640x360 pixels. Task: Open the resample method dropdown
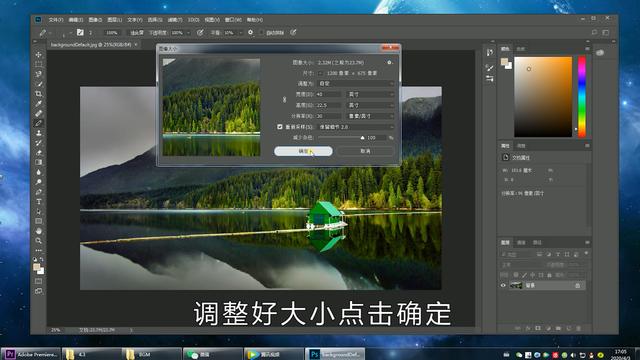pyautogui.click(x=356, y=127)
